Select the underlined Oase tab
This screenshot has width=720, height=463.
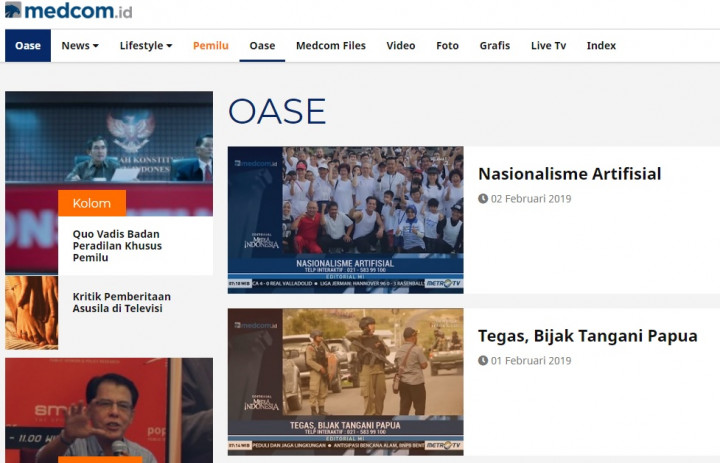coord(262,46)
